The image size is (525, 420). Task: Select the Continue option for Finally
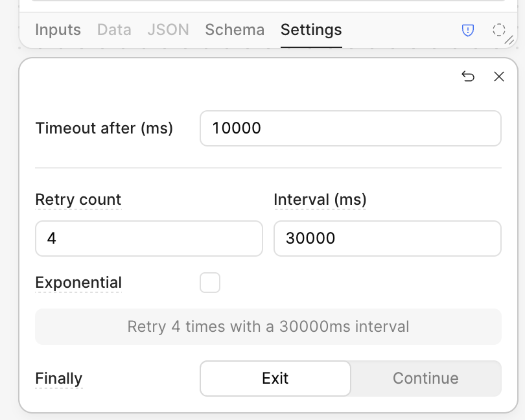(425, 379)
